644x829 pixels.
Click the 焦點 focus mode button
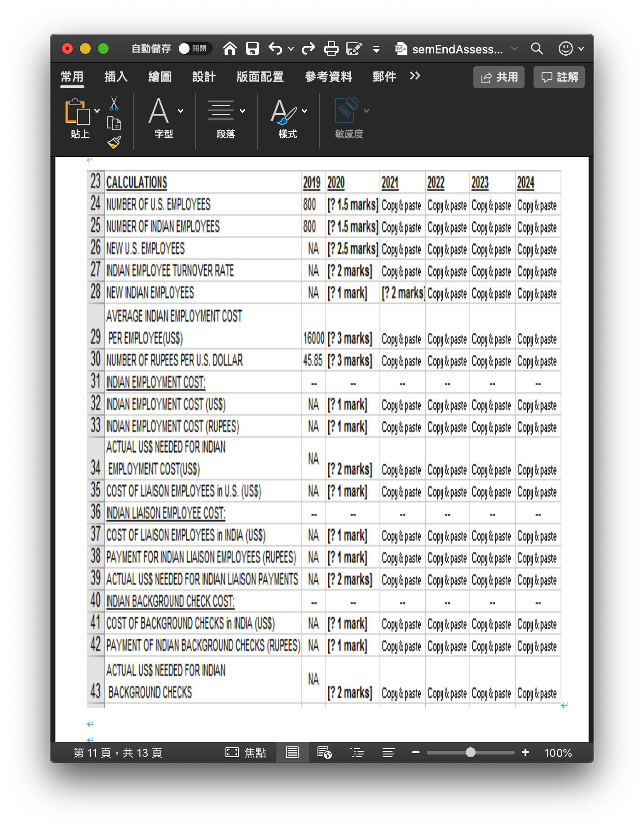pos(246,753)
